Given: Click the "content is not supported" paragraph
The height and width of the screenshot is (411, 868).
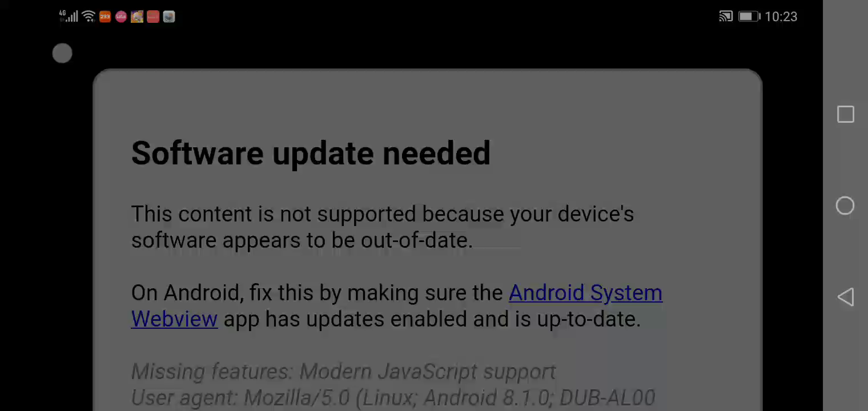Looking at the screenshot, I should click(x=383, y=227).
